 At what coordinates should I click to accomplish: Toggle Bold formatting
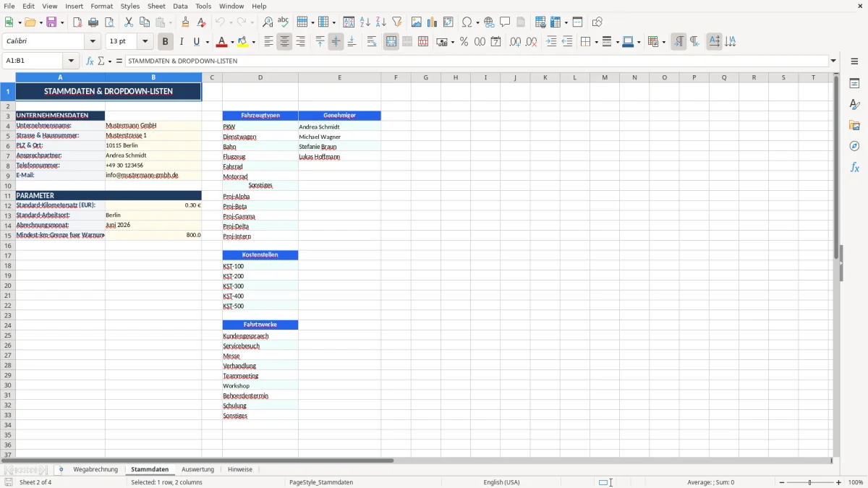pos(166,42)
